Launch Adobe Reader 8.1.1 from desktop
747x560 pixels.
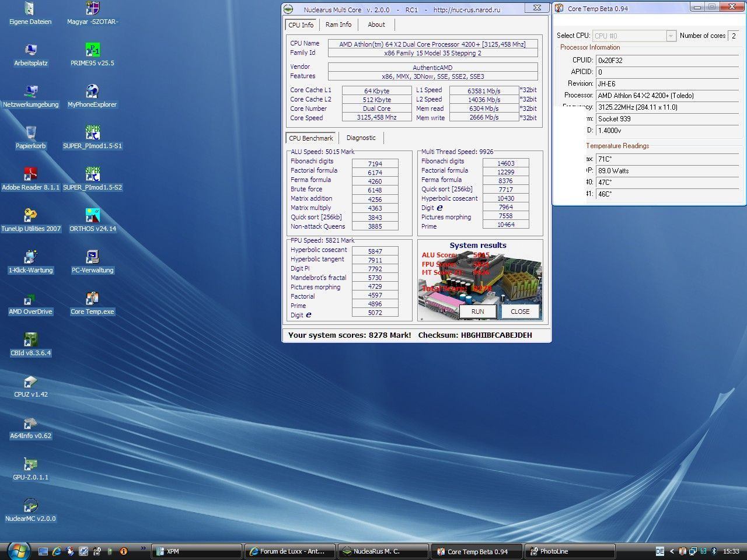[30, 180]
